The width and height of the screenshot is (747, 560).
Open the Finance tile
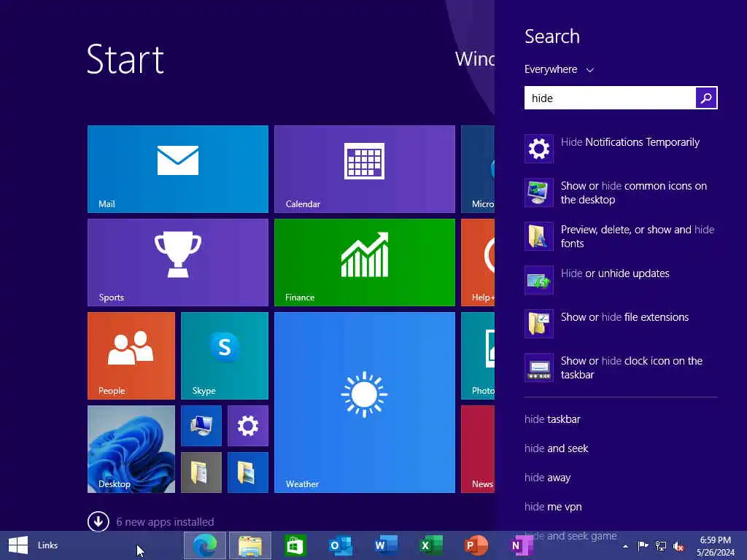point(365,262)
